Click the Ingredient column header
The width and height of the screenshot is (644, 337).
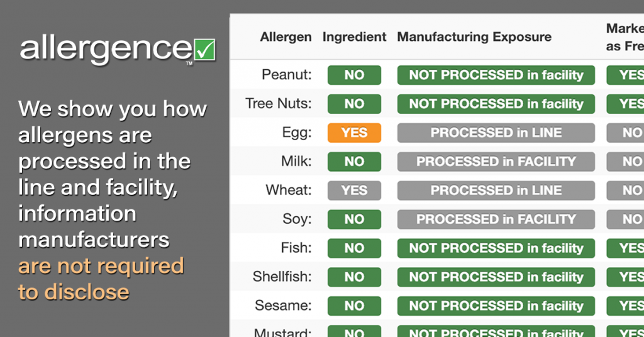(x=354, y=37)
